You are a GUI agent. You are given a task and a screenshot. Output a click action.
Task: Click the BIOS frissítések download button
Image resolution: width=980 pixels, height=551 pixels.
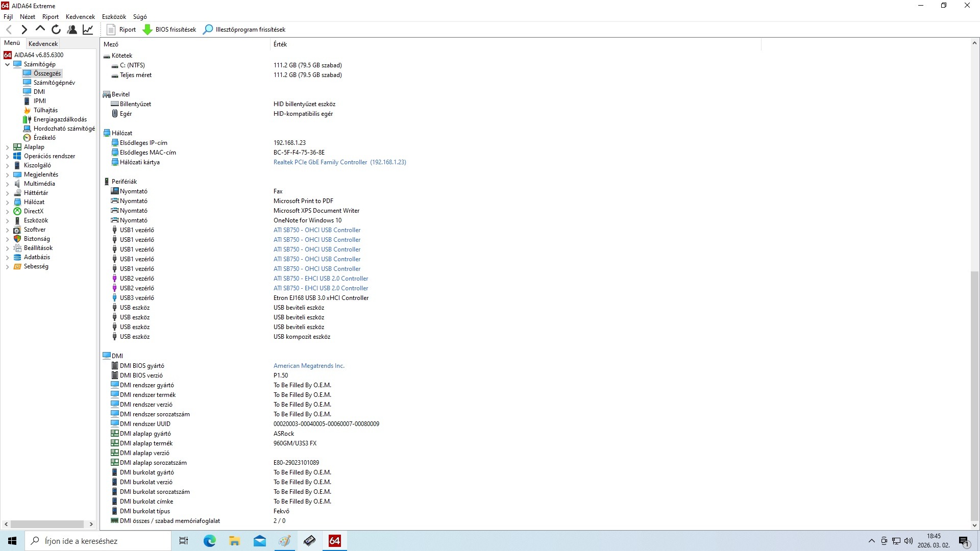(x=169, y=30)
